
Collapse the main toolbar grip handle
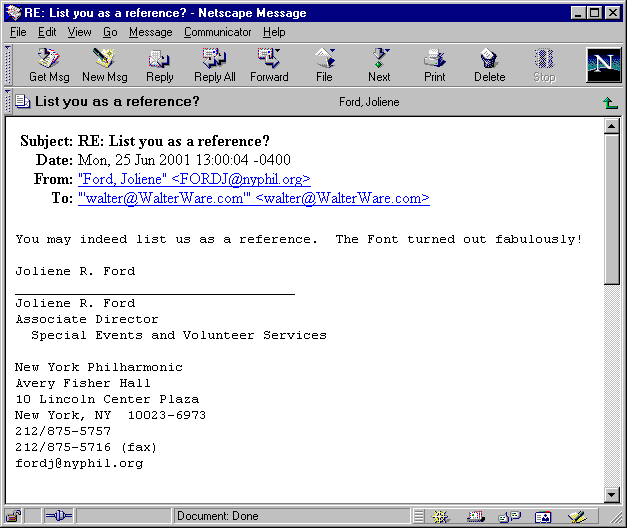7,64
